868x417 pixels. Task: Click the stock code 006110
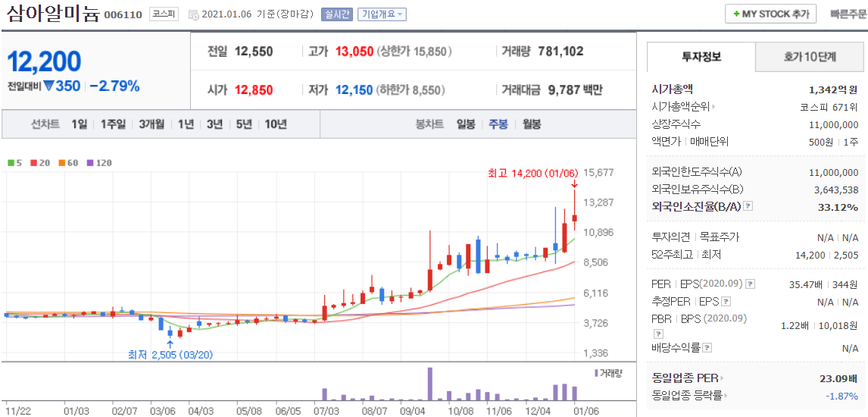tap(123, 15)
